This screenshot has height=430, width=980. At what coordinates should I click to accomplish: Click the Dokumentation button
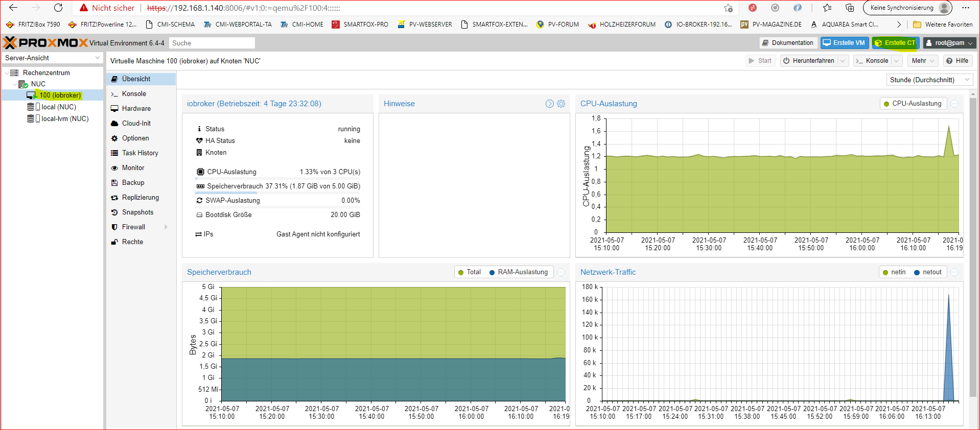788,43
